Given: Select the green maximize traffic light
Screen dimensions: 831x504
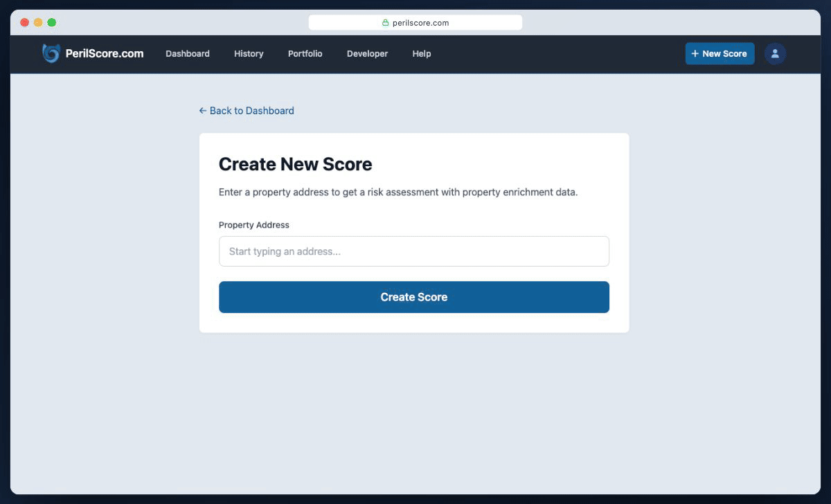Looking at the screenshot, I should click(51, 22).
